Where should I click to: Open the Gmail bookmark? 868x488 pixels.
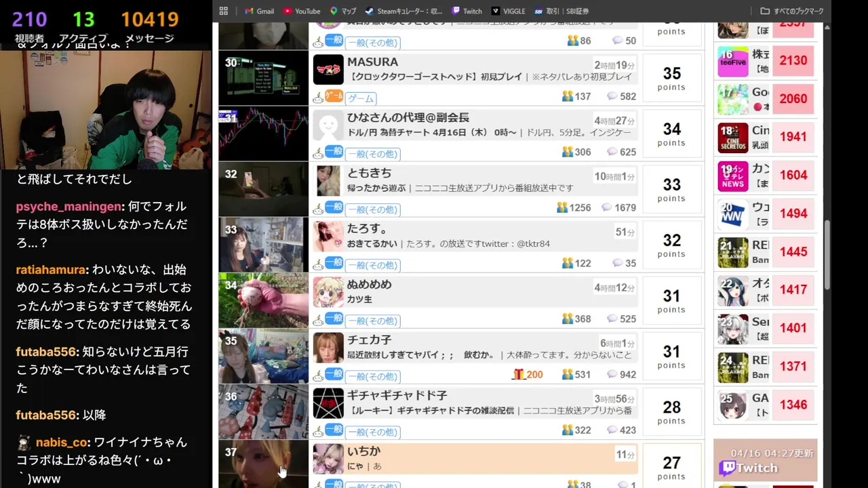259,11
